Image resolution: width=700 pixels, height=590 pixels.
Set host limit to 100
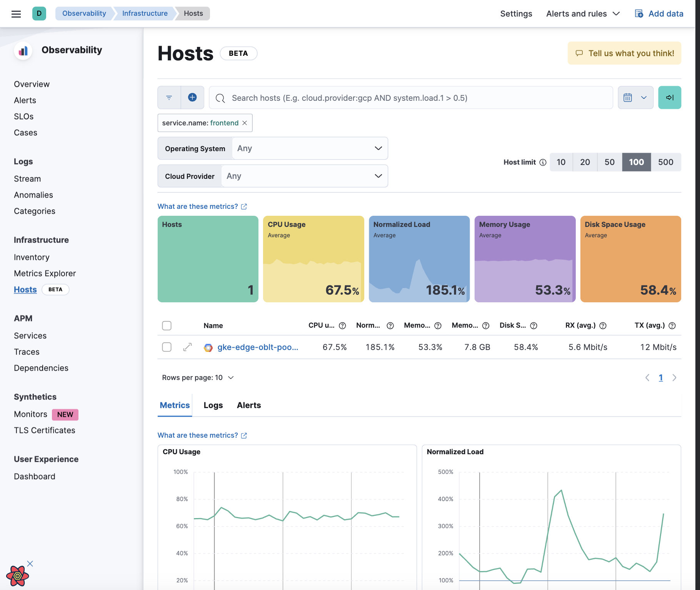[637, 162]
